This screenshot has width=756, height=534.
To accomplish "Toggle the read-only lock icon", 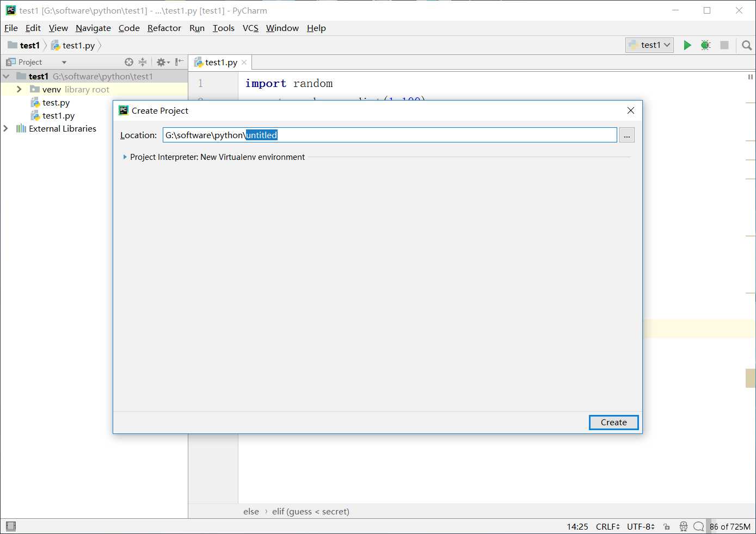I will pos(667,526).
